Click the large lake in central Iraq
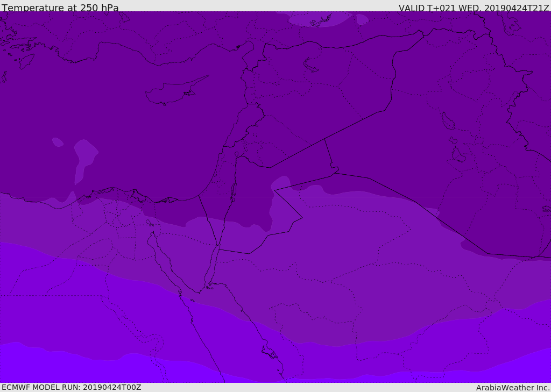 (448, 121)
